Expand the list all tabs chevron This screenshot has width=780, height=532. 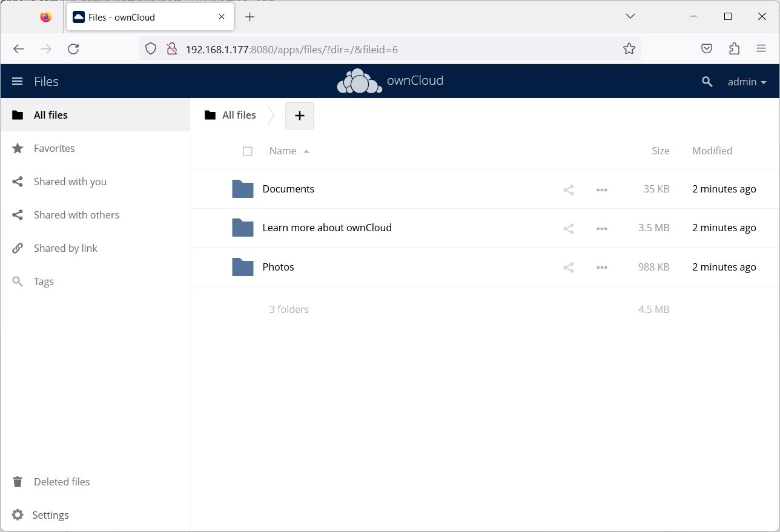pos(630,16)
